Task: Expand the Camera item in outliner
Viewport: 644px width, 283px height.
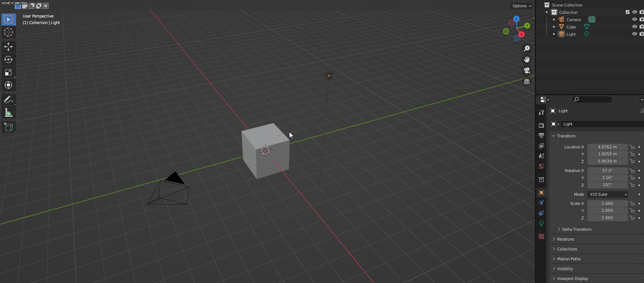Action: click(x=554, y=20)
